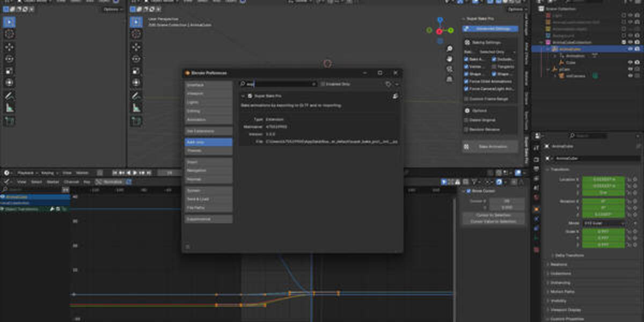Screen dimensions: 644x322
Task: Enable the Custom Frame Range checkbox
Action: click(466, 99)
